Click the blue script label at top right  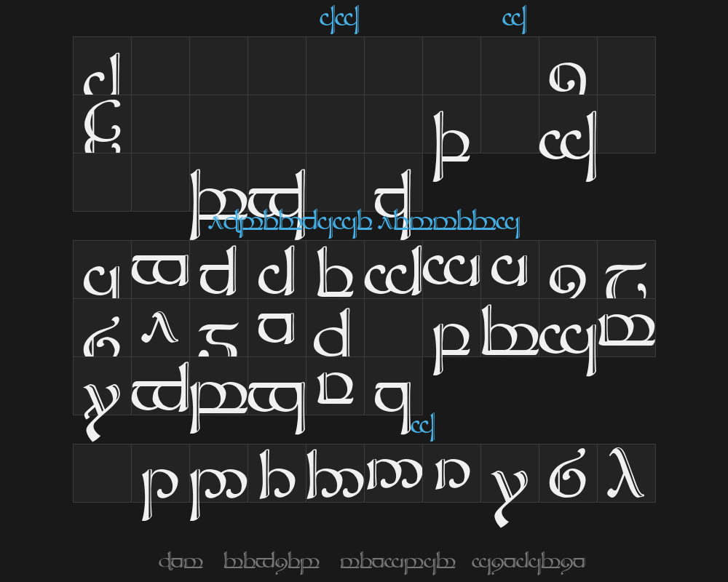tap(514, 20)
